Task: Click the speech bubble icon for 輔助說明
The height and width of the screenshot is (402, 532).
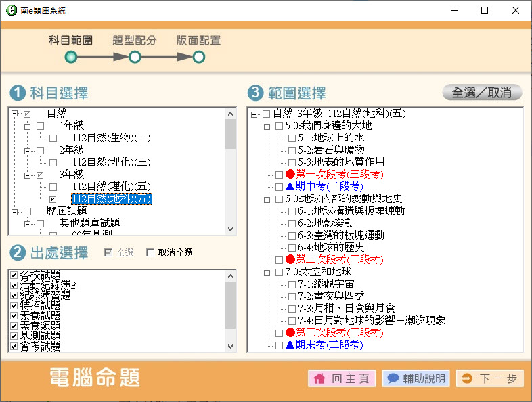Action: (393, 379)
